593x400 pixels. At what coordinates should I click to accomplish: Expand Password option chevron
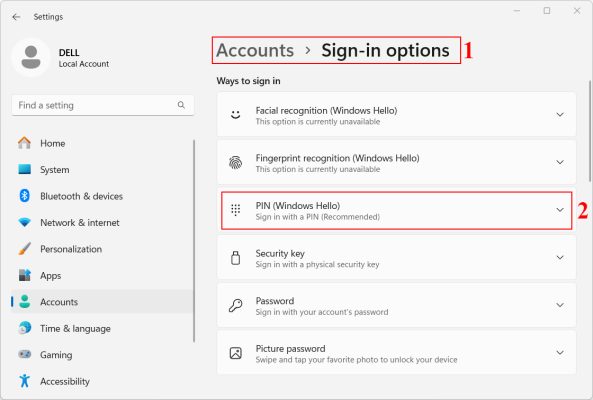click(560, 305)
